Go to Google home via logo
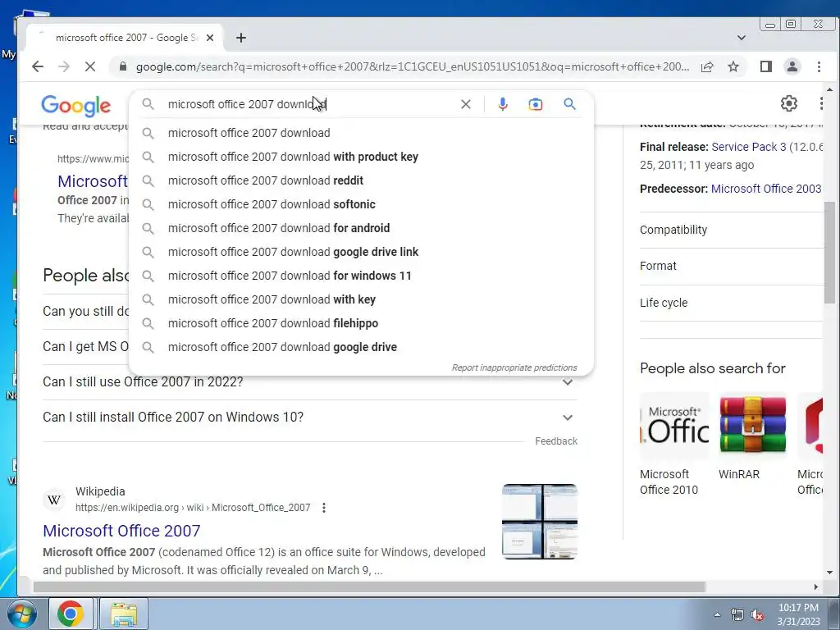 [x=76, y=106]
